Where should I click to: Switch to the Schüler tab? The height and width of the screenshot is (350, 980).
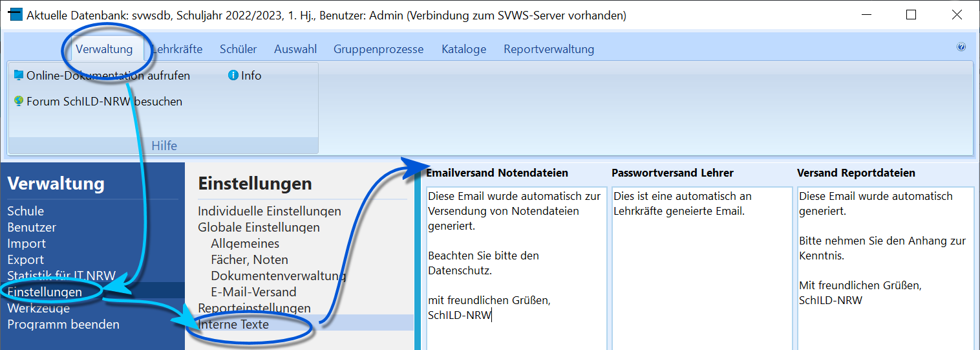pyautogui.click(x=238, y=49)
